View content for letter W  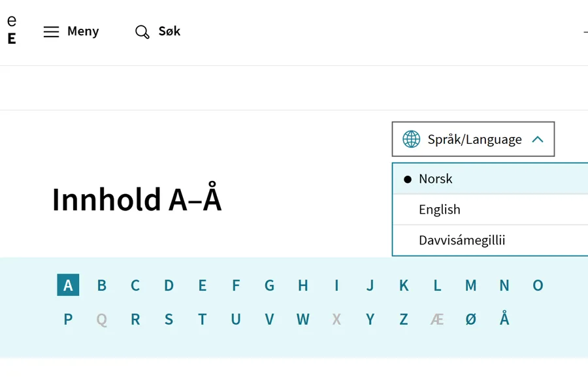303,319
